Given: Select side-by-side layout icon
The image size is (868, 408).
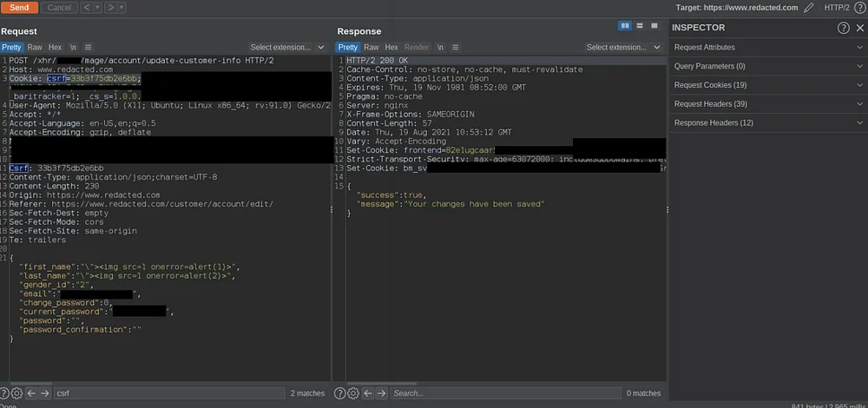Looking at the screenshot, I should (x=625, y=25).
